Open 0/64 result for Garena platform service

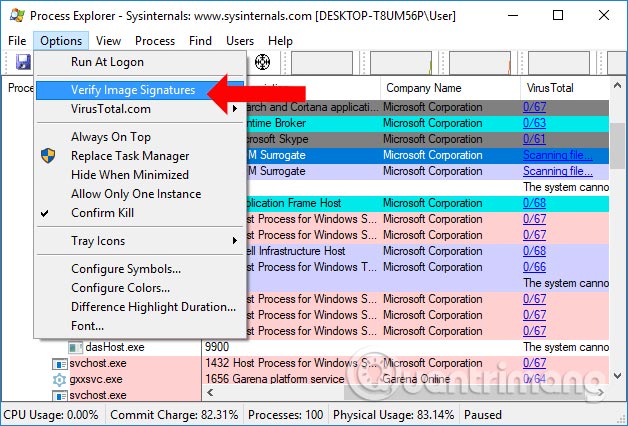click(534, 379)
